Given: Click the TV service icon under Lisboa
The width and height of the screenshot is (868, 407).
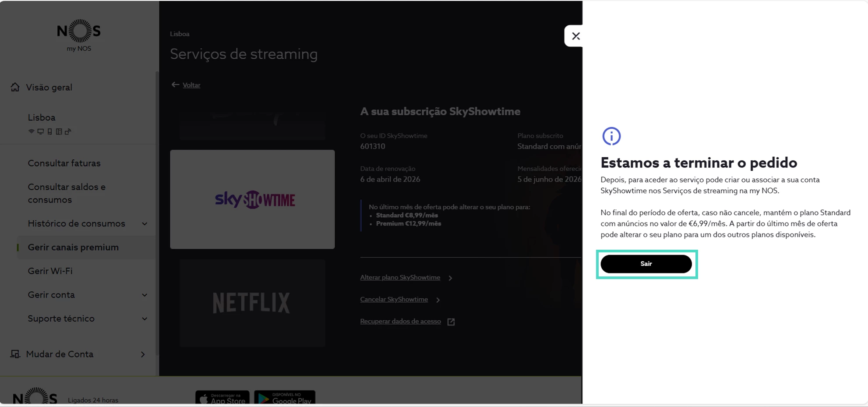Looking at the screenshot, I should 40,131.
